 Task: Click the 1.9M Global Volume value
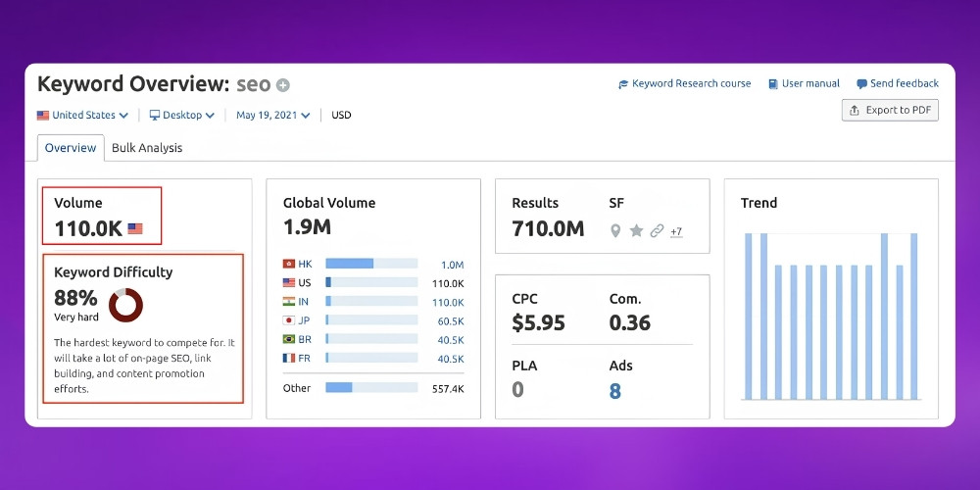(x=307, y=227)
